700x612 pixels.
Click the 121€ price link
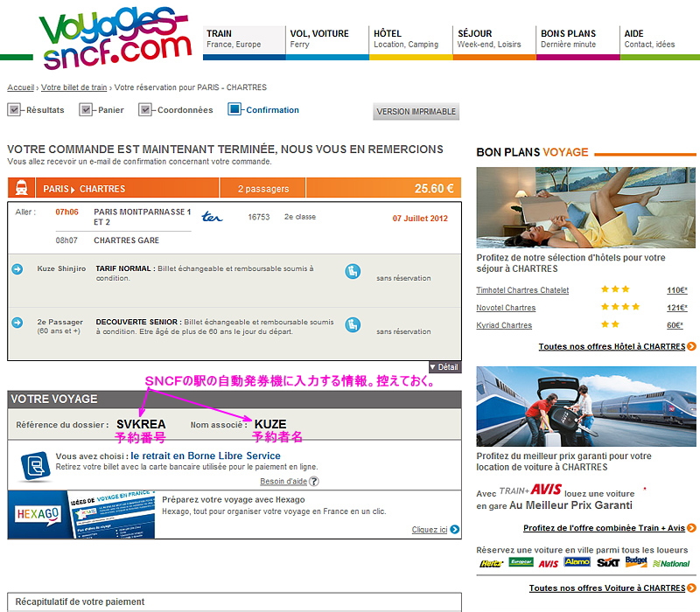pyautogui.click(x=677, y=308)
